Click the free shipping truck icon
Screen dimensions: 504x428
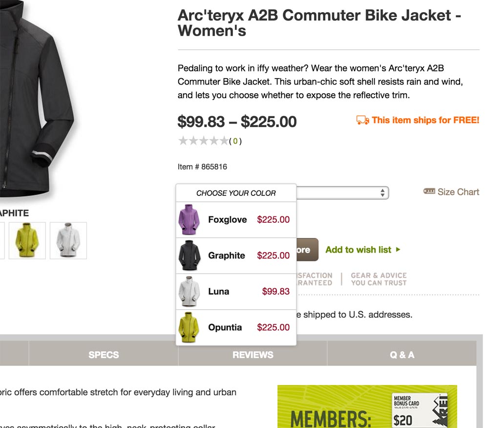click(x=362, y=120)
